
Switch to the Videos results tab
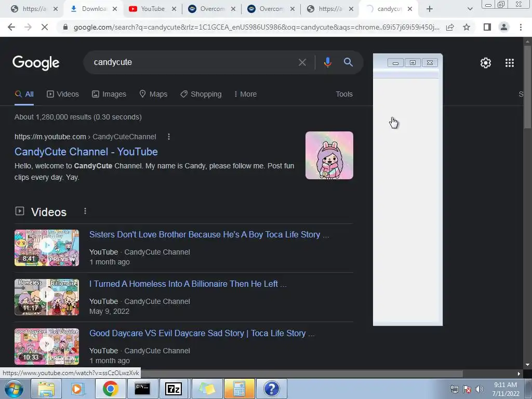coord(63,94)
